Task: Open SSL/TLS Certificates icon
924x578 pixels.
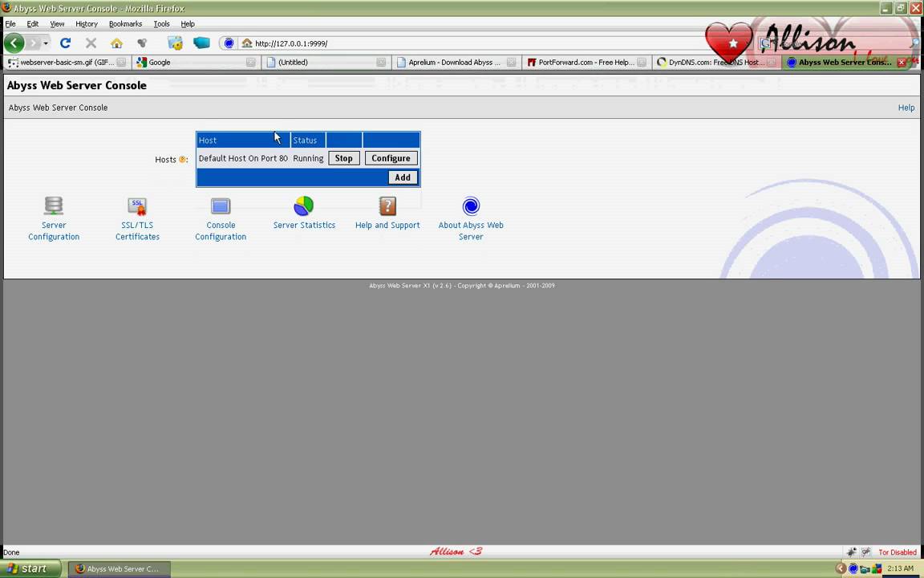Action: [137, 206]
